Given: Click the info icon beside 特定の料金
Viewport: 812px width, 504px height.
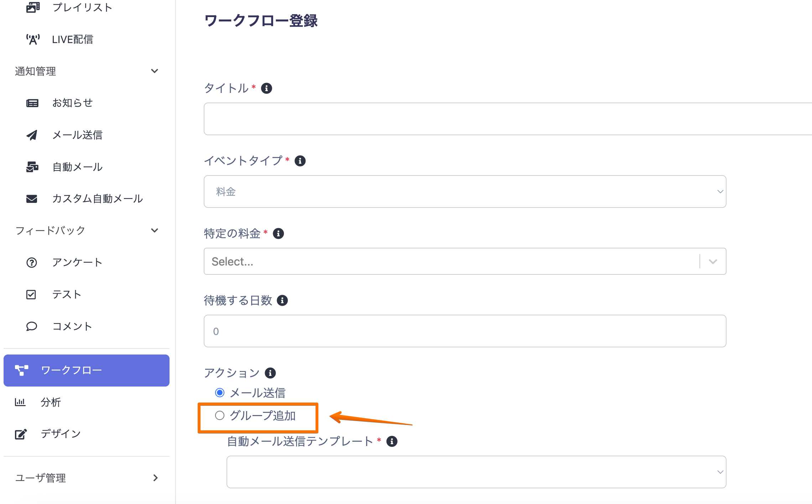Looking at the screenshot, I should point(278,233).
